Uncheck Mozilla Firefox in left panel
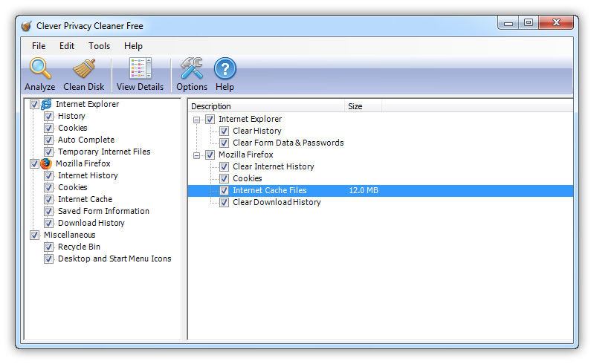This screenshot has height=364, width=594. tap(34, 163)
